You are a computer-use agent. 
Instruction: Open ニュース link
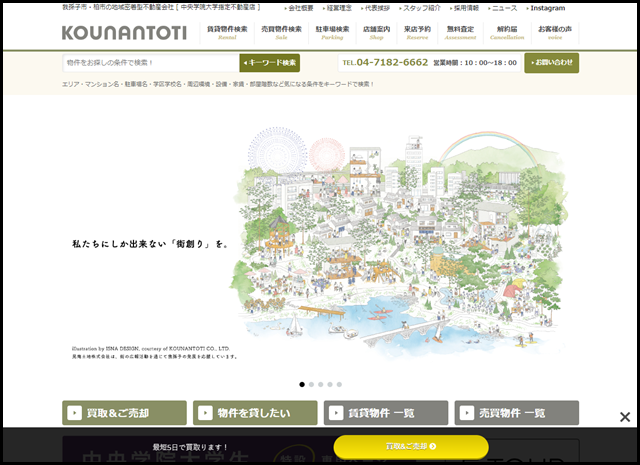pos(502,8)
